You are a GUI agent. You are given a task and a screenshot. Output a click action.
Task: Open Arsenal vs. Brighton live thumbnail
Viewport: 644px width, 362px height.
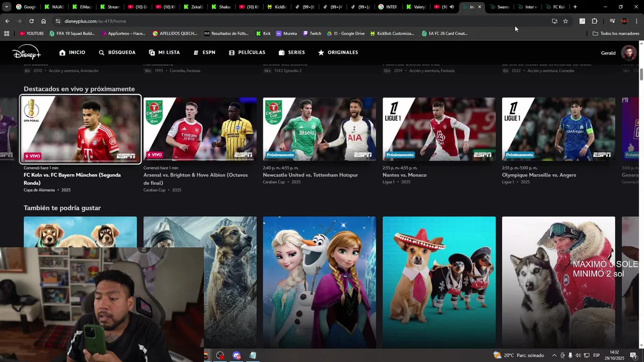tap(200, 129)
